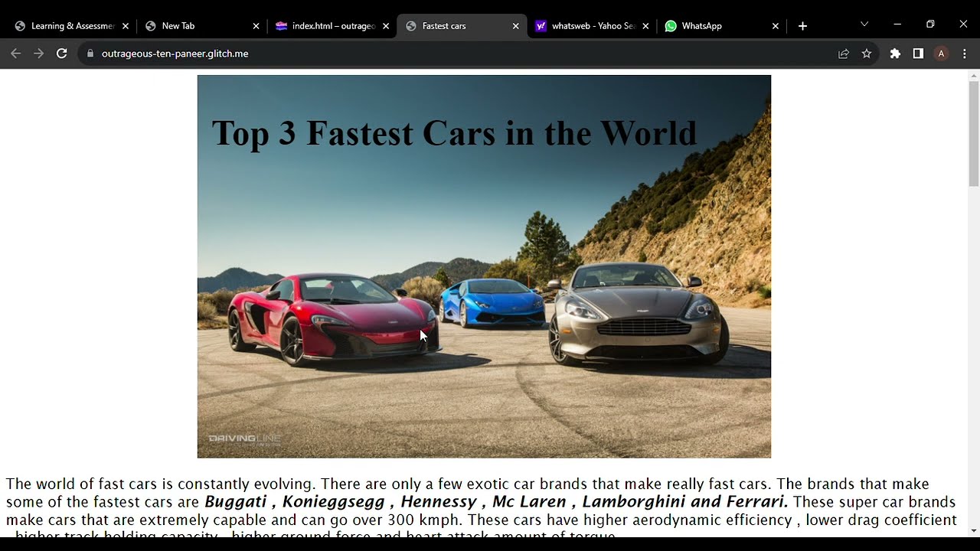The image size is (980, 551).
Task: Click the Yahoo tab favicon
Action: coord(541,26)
